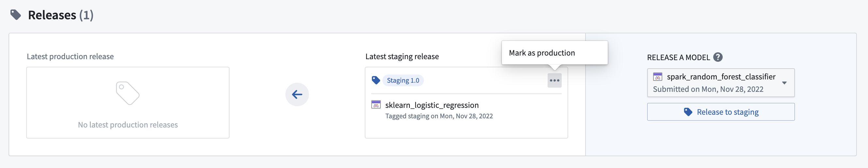Image resolution: width=868 pixels, height=168 pixels.
Task: Click the 'Latest production release' label
Action: [70, 56]
